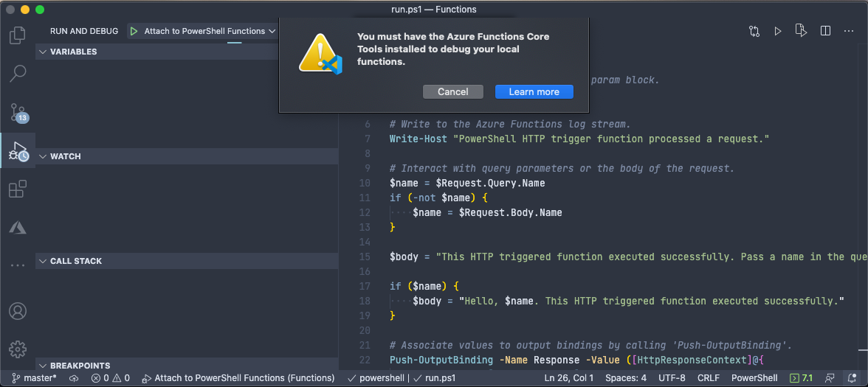Collapse the CALL STACK section
The height and width of the screenshot is (387, 868).
tap(187, 261)
